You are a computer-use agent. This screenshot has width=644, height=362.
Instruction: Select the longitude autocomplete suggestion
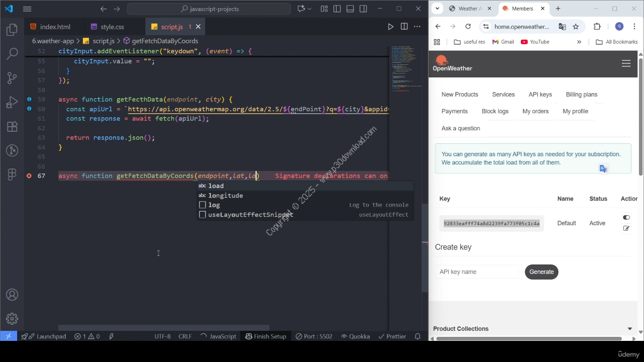coord(225,196)
